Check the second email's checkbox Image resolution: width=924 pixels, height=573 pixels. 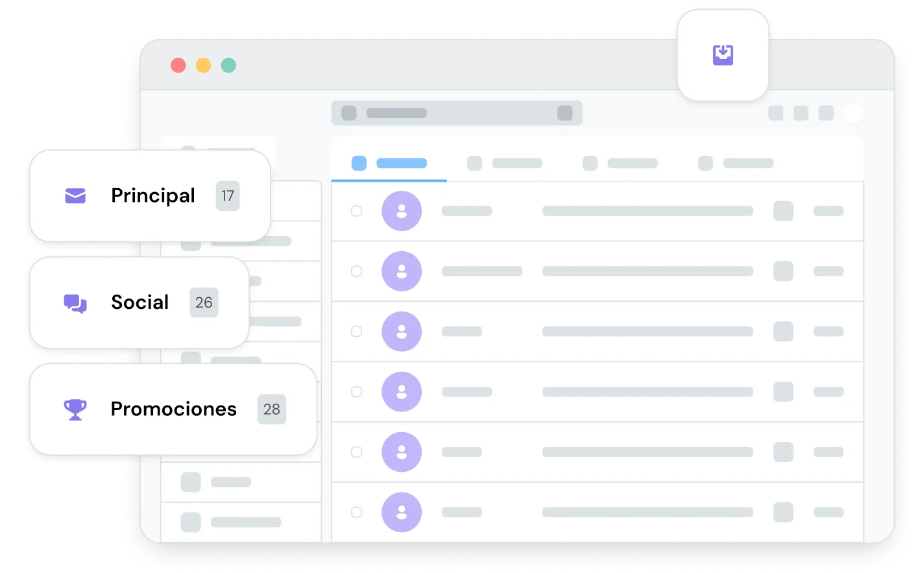pyautogui.click(x=356, y=271)
